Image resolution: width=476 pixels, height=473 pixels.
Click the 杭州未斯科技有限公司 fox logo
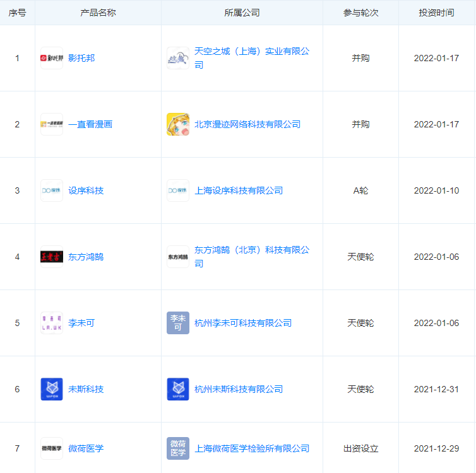click(x=178, y=389)
